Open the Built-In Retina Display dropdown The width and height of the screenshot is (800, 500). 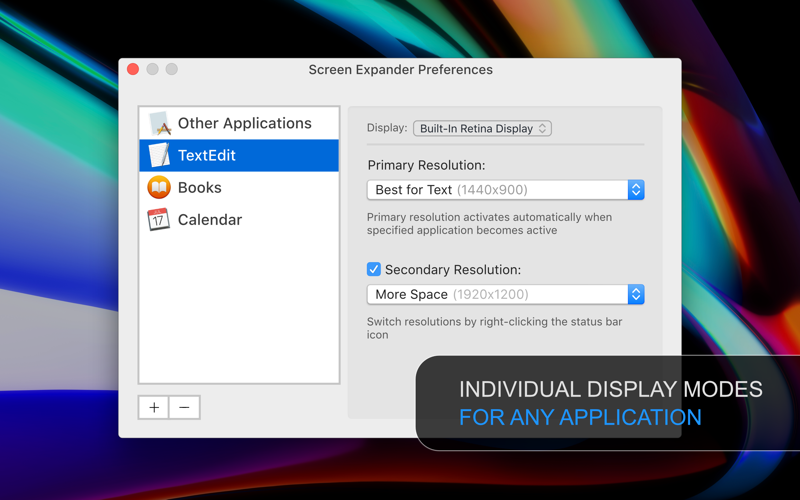click(x=482, y=129)
